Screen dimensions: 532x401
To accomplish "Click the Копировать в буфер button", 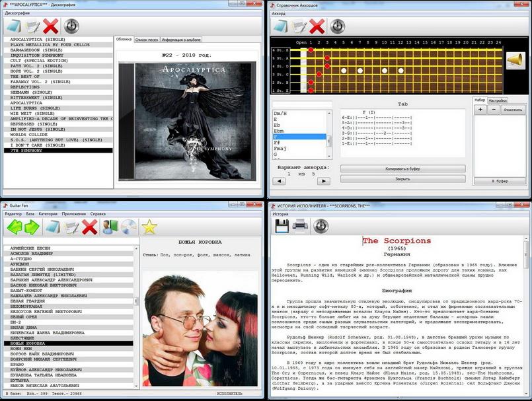I will pos(402,168).
